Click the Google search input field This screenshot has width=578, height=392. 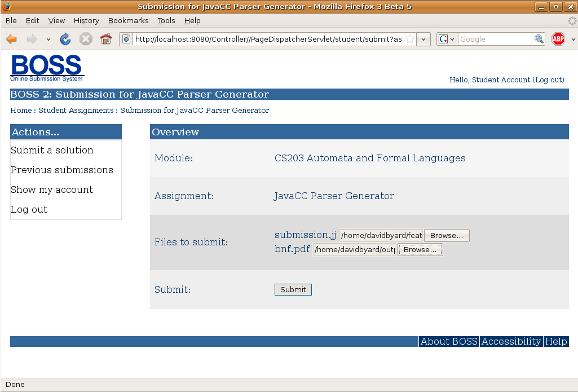[x=495, y=39]
